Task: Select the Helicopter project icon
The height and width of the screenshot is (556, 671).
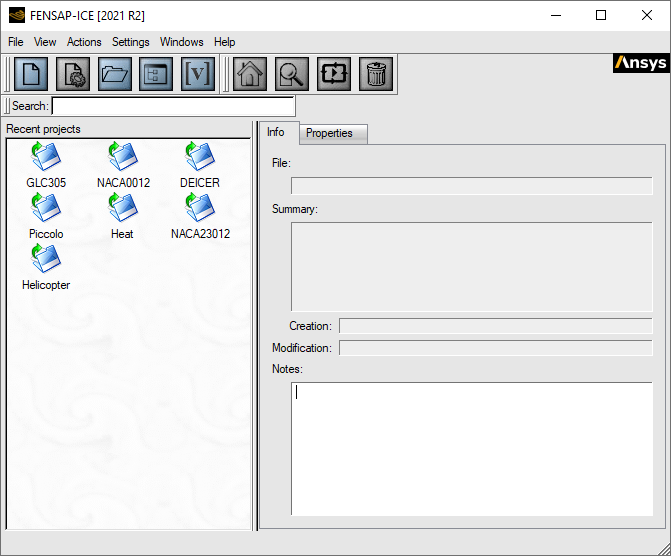Action: click(x=46, y=260)
